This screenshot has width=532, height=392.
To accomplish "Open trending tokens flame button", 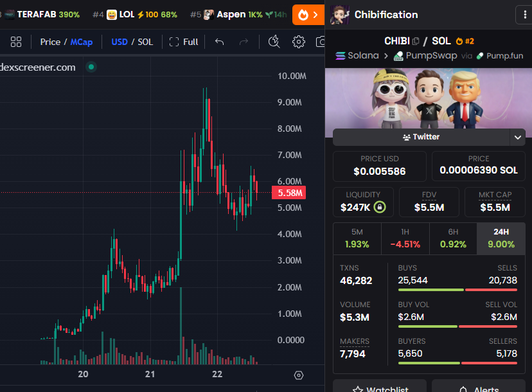I will point(308,15).
